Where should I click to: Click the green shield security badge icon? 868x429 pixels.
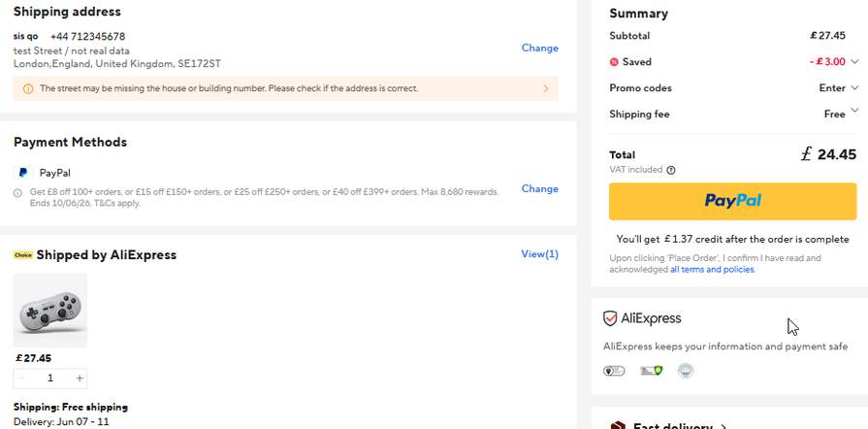(x=652, y=371)
